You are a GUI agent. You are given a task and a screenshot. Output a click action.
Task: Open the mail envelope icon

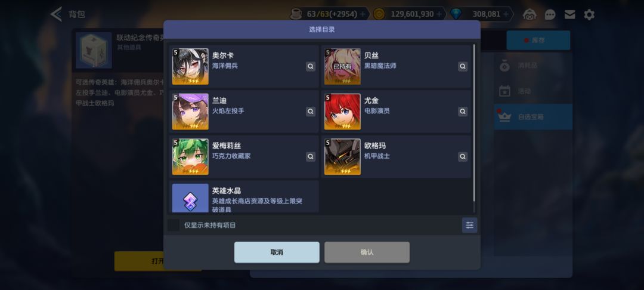[x=569, y=15]
